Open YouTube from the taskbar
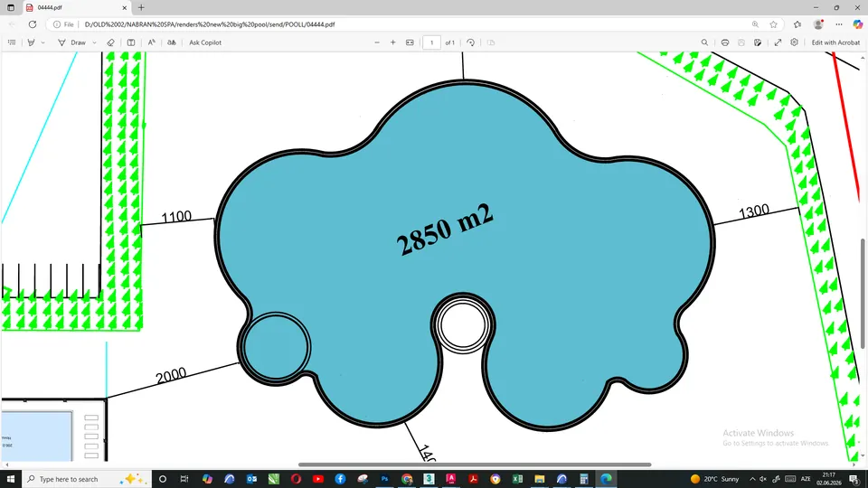 pos(317,479)
